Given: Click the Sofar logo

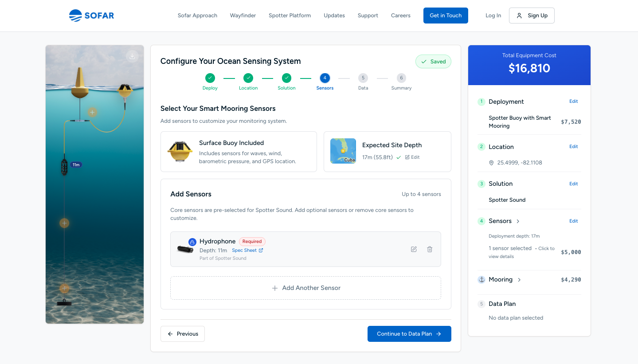Looking at the screenshot, I should 92,16.
